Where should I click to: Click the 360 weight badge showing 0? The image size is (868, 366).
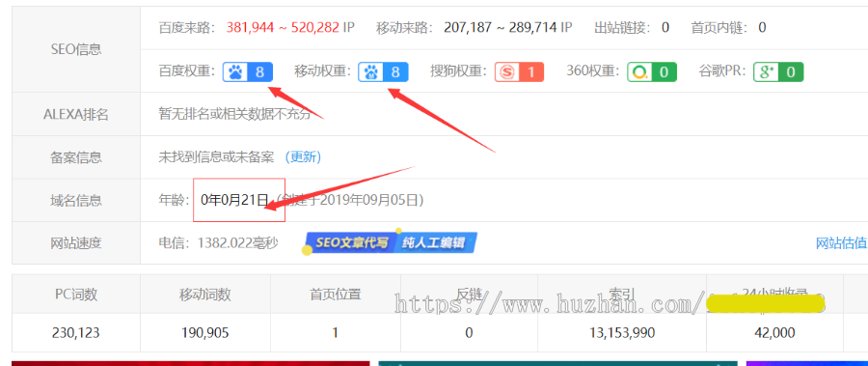[x=652, y=72]
